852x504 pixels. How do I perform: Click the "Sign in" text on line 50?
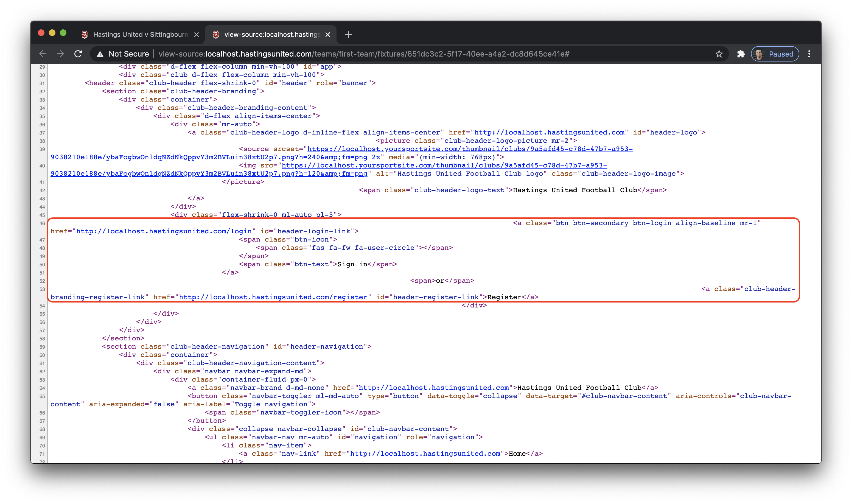(x=352, y=264)
